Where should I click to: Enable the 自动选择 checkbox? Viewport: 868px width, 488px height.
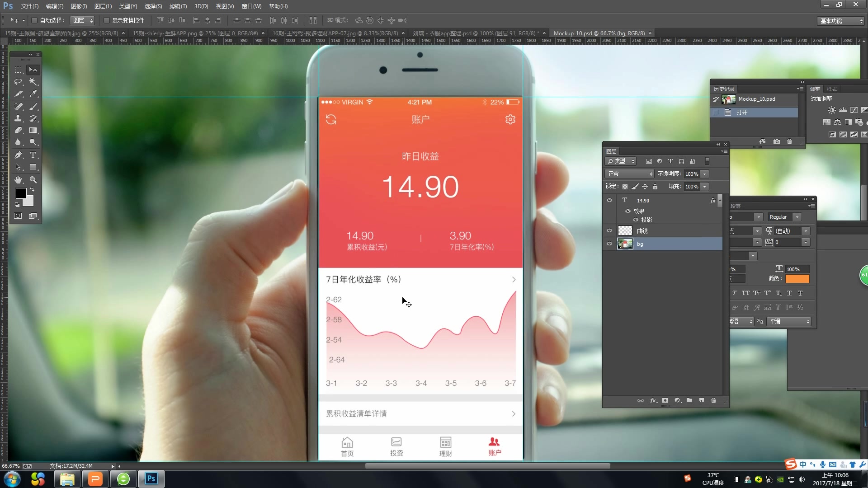(34, 20)
